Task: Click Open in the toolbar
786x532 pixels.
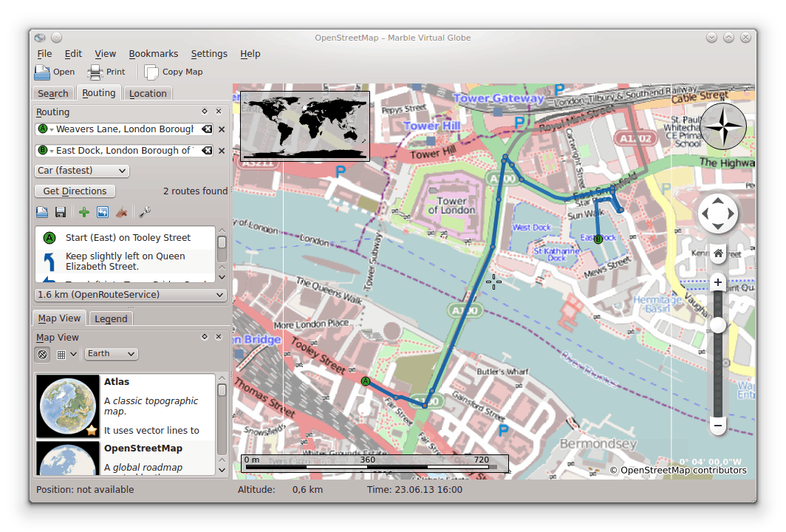Action: tap(55, 72)
